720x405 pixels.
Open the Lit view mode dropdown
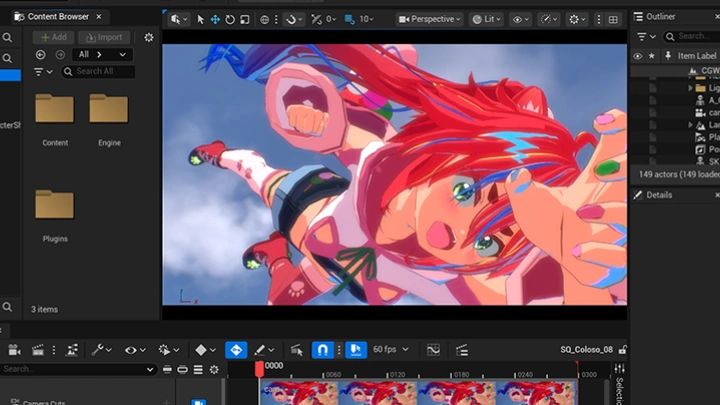click(487, 19)
